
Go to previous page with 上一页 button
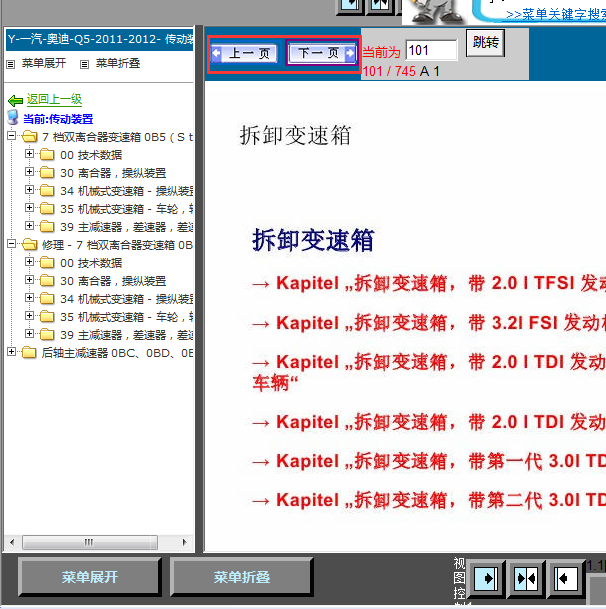[244, 53]
